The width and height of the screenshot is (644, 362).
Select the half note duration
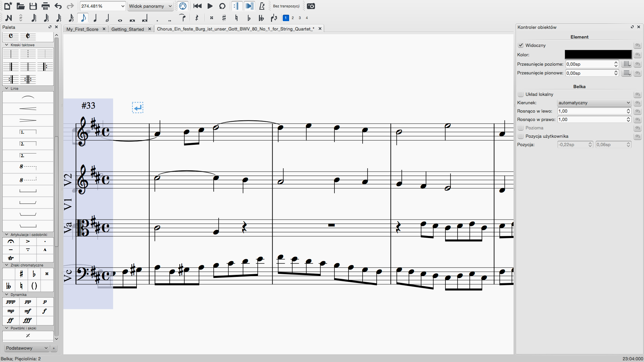click(x=108, y=18)
